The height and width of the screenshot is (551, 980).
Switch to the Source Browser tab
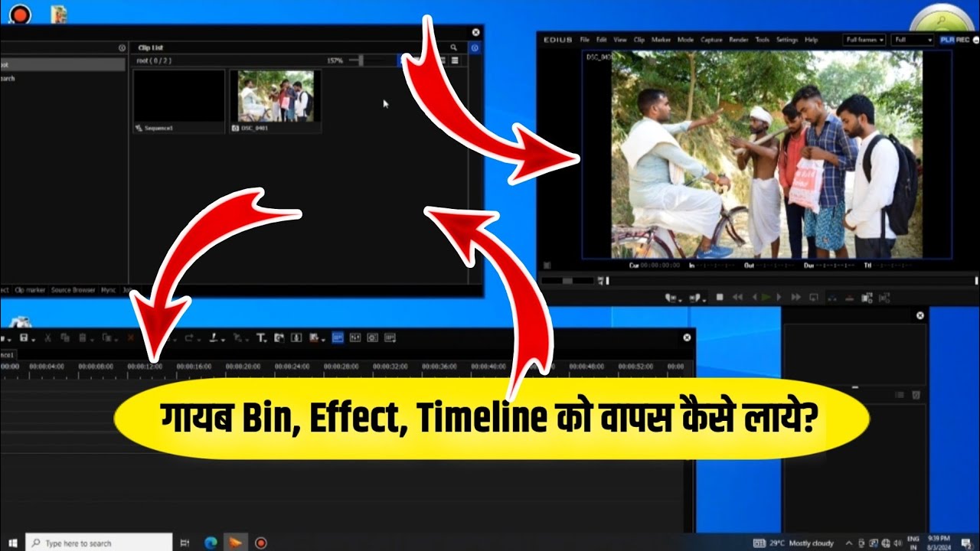tap(73, 290)
